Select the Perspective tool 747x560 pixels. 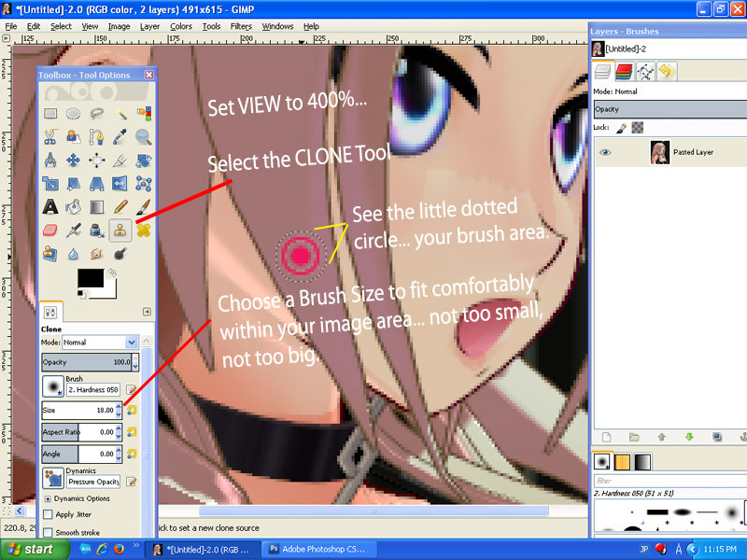97,184
